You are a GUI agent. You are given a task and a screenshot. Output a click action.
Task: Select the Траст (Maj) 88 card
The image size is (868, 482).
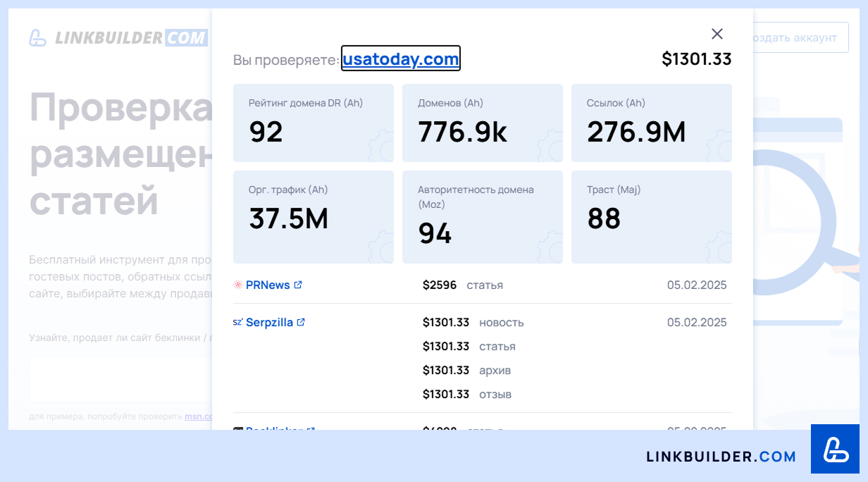tap(652, 217)
